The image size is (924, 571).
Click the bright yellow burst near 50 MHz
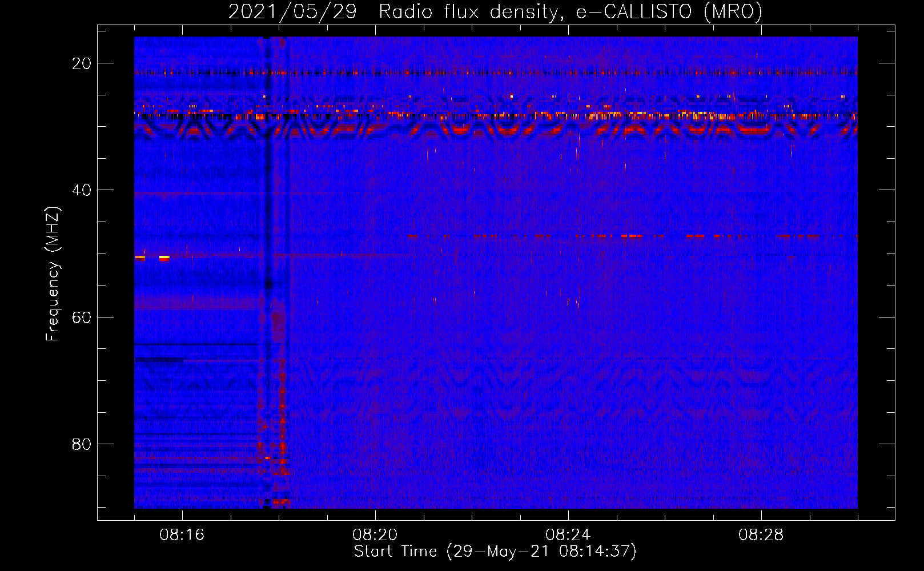click(x=164, y=258)
